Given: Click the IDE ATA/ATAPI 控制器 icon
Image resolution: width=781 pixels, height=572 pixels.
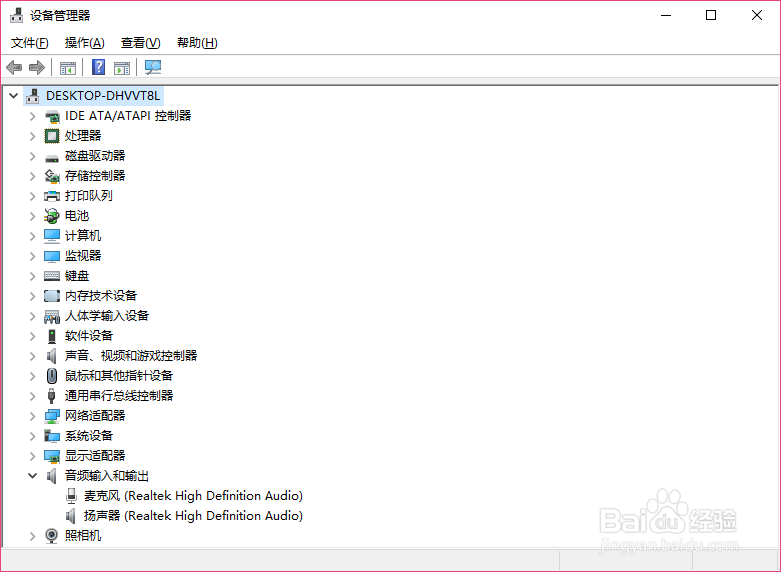Looking at the screenshot, I should (x=52, y=116).
